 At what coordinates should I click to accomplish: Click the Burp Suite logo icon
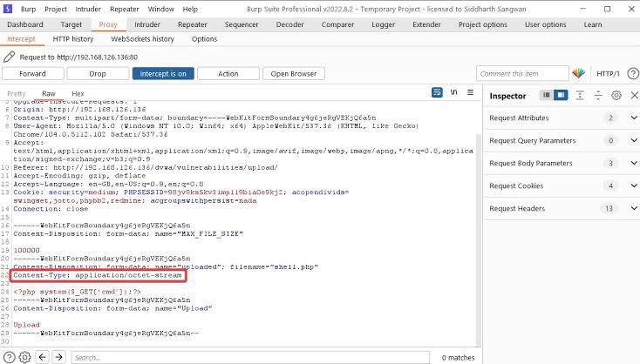(x=8, y=9)
